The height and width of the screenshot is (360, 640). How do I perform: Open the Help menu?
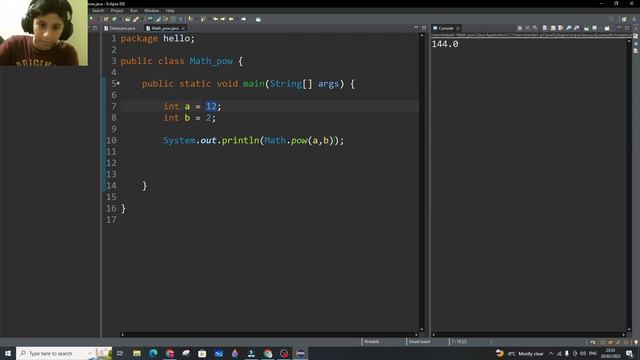pos(170,11)
